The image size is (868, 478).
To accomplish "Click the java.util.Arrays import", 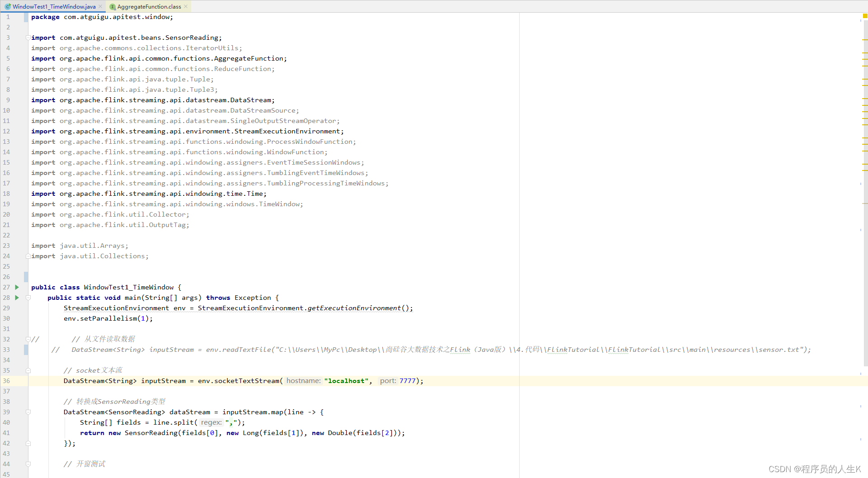I will [80, 246].
